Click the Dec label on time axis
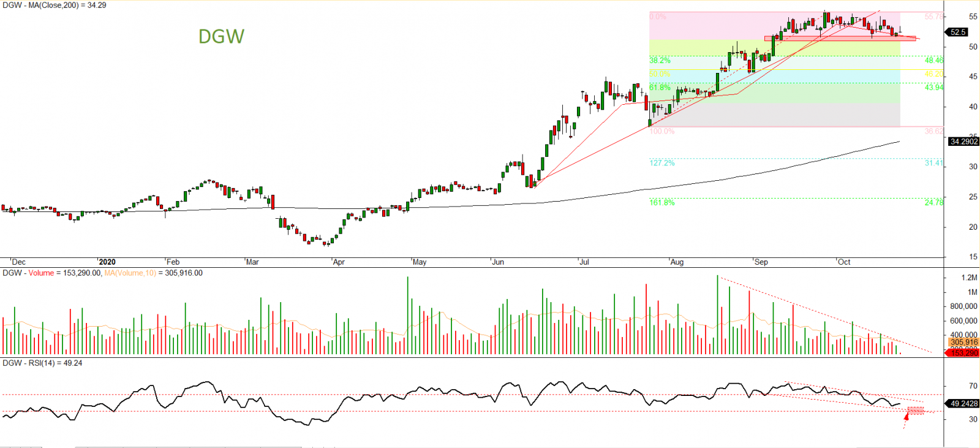The width and height of the screenshot is (980, 448). (x=18, y=262)
